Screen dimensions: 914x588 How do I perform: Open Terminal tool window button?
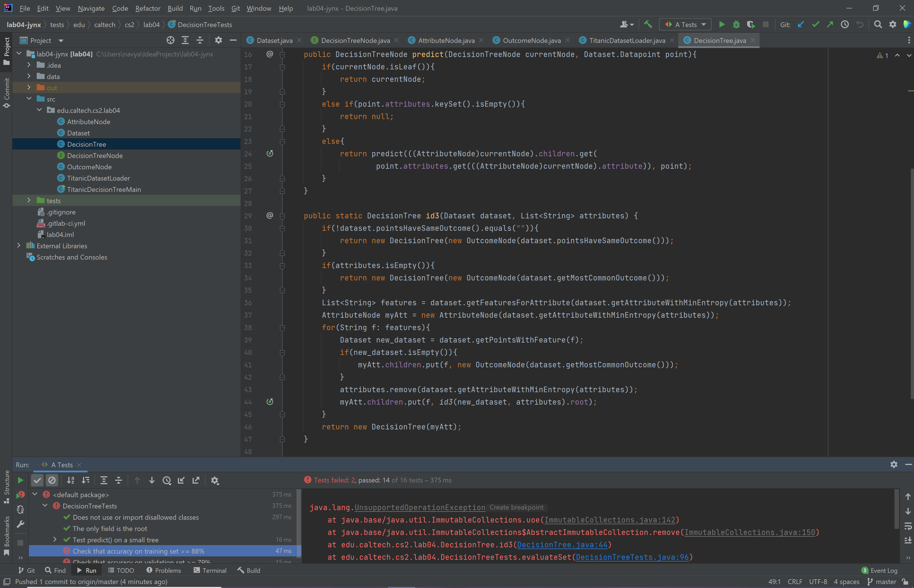click(210, 570)
